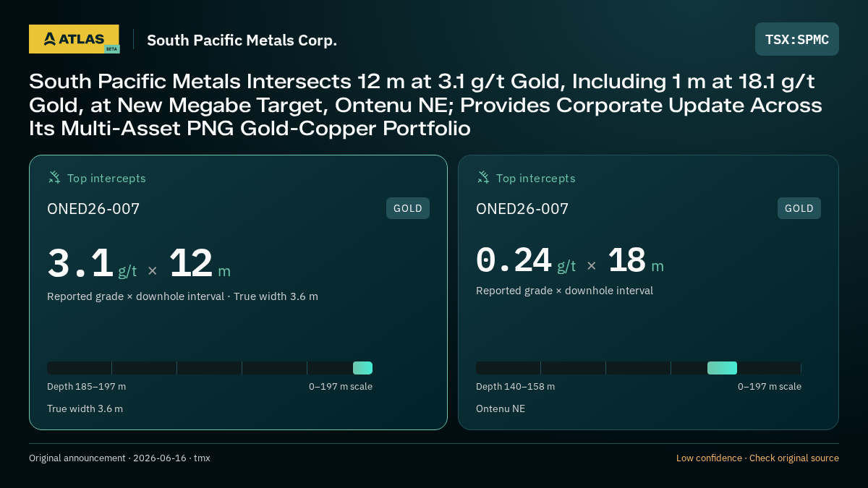Click 'Low confidence · Check original source' notice

(757, 458)
